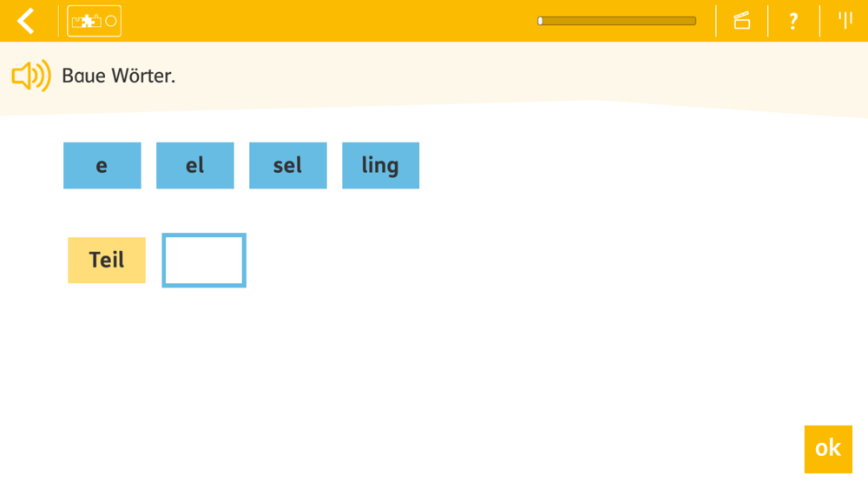Go back using the left arrow
Screen dimensions: 868x489
[x=26, y=21]
